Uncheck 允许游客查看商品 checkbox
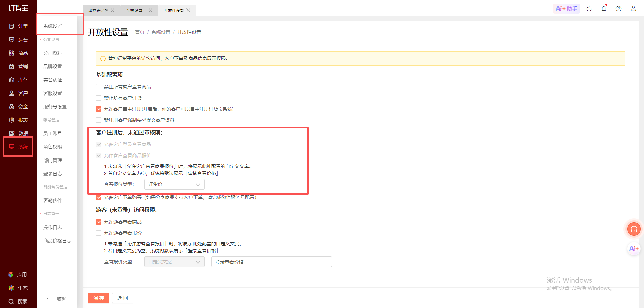The height and width of the screenshot is (308, 644). point(99,222)
